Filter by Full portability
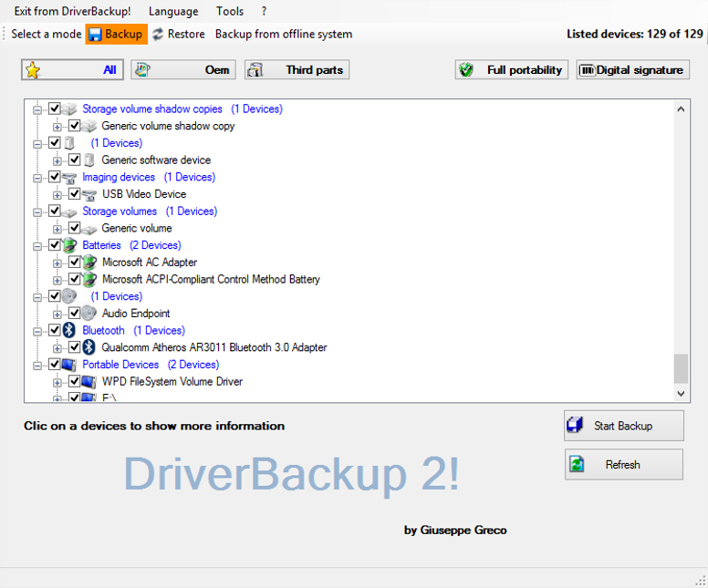708x588 pixels. (x=511, y=70)
